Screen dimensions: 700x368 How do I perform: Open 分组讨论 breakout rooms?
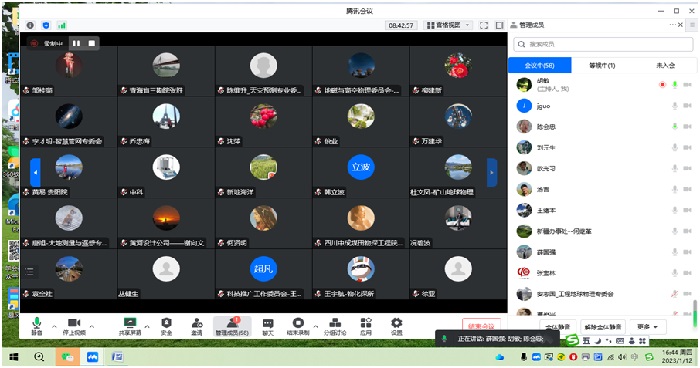(x=335, y=326)
